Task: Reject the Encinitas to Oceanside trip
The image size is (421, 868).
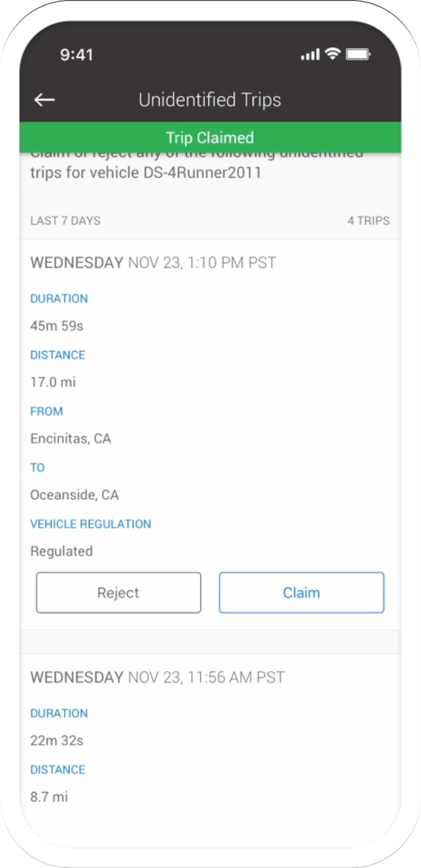Action: (118, 592)
